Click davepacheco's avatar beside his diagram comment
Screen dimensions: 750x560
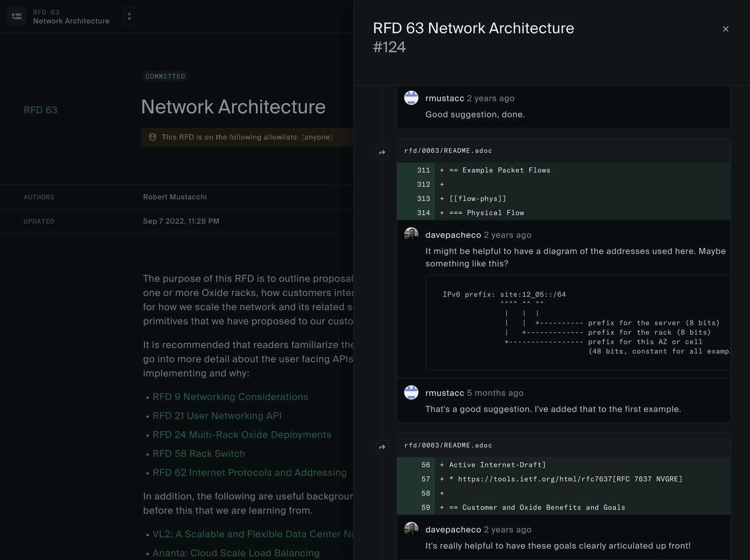411,234
